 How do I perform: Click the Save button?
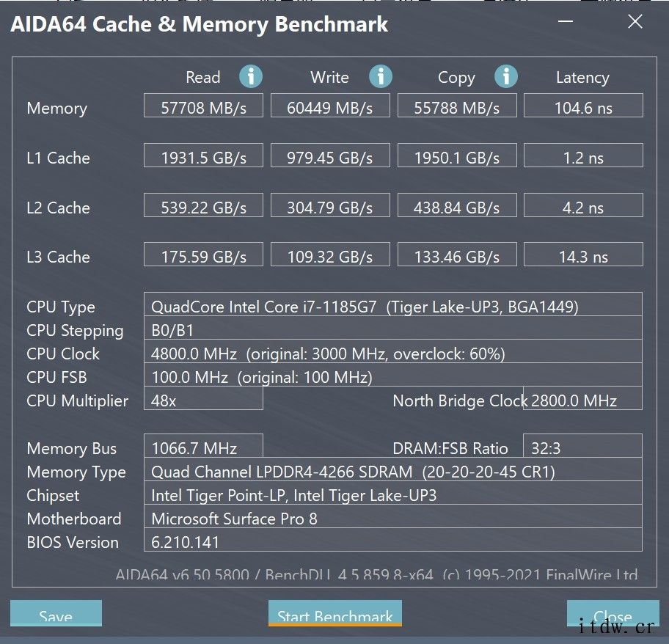[56, 615]
